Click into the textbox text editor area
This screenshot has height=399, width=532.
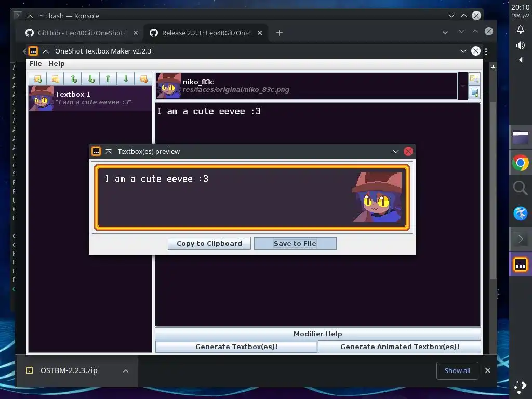click(317, 215)
